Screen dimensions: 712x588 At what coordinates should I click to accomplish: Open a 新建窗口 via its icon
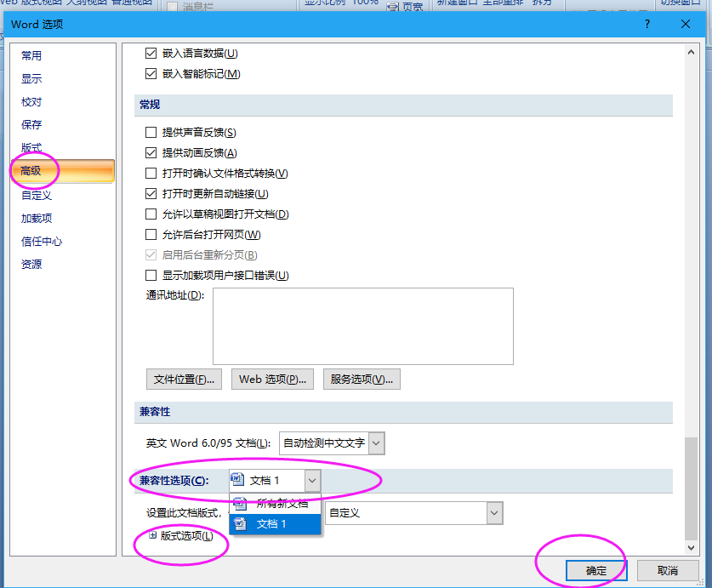point(450,3)
